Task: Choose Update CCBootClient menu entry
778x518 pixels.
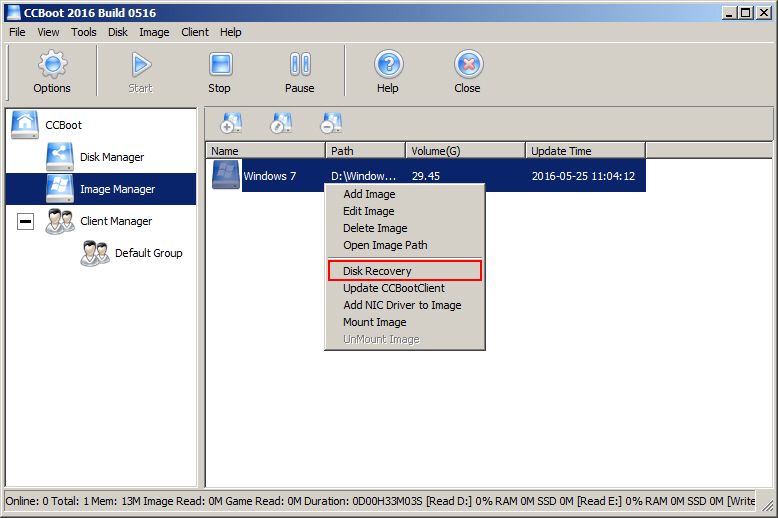Action: pos(404,288)
